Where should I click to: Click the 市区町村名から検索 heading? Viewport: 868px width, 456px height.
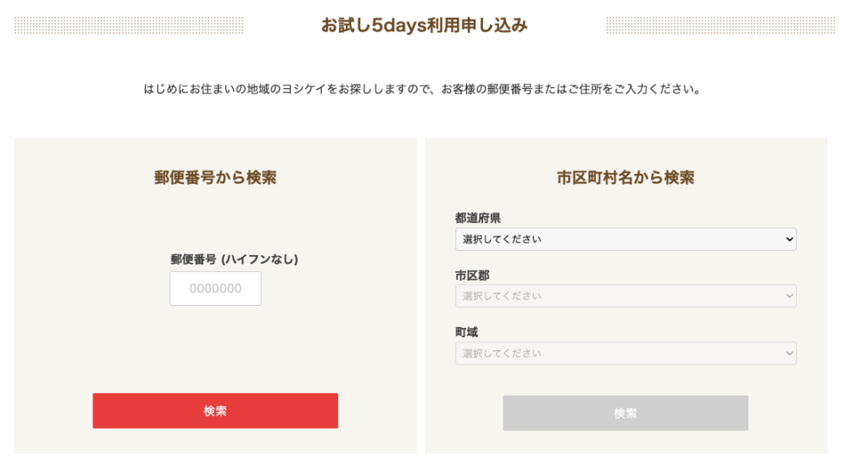coord(626,177)
